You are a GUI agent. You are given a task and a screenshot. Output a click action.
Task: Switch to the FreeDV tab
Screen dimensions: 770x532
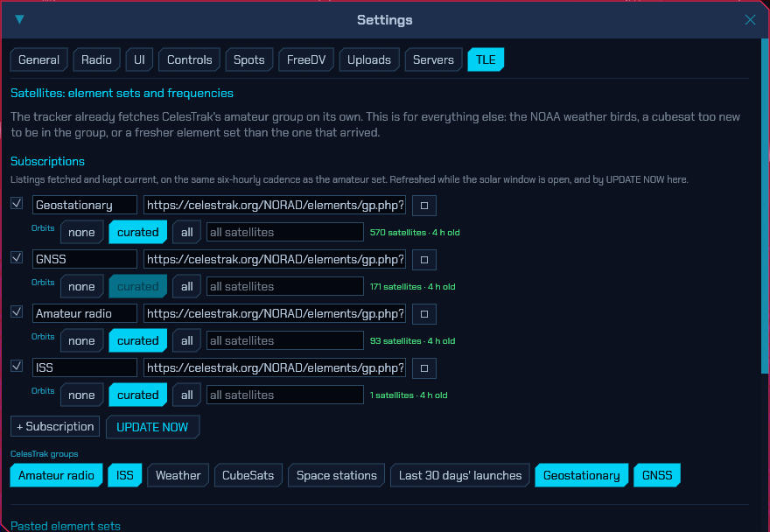pyautogui.click(x=306, y=59)
